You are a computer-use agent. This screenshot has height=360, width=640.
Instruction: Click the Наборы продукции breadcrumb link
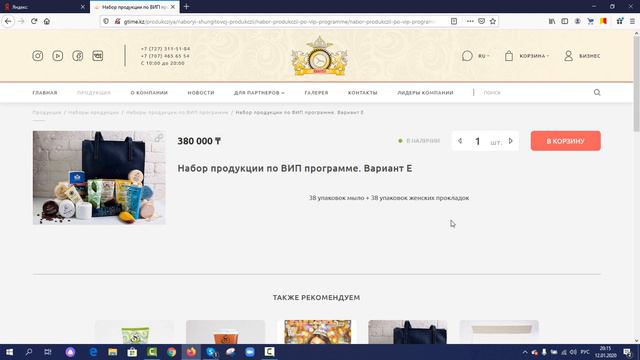pyautogui.click(x=93, y=112)
